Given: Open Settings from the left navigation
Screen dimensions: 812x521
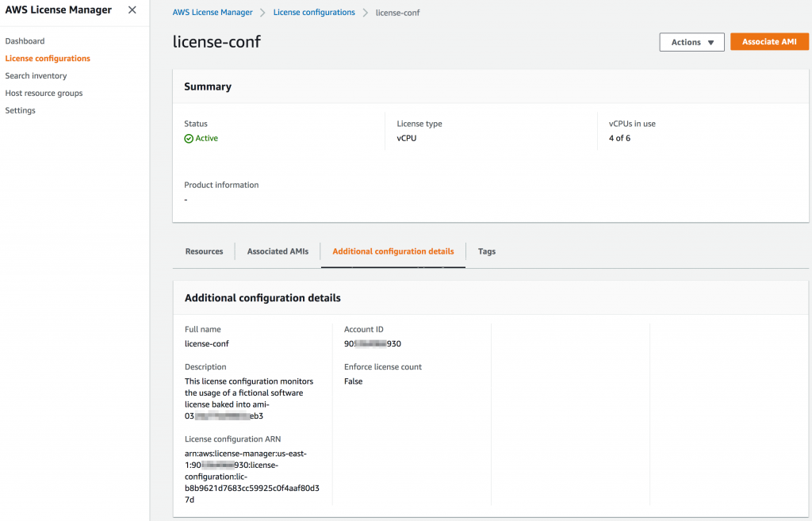Looking at the screenshot, I should [20, 110].
